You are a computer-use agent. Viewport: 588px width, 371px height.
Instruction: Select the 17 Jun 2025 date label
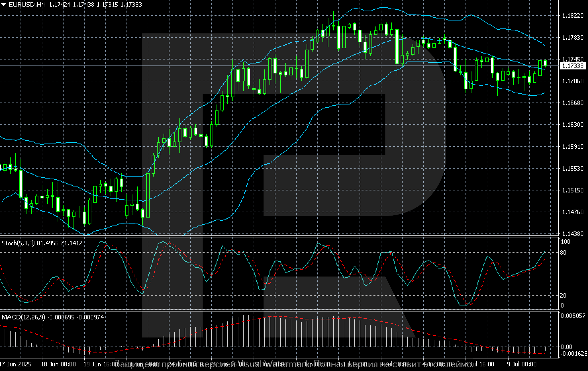[16, 364]
